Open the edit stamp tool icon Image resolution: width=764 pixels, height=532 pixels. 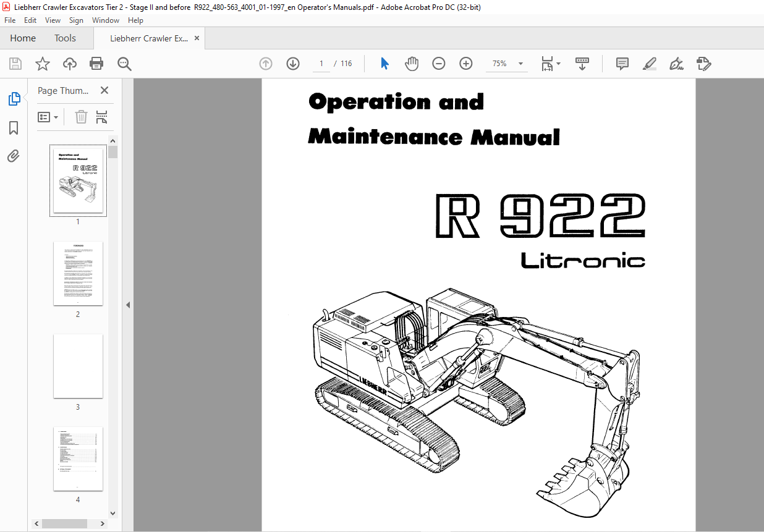703,64
